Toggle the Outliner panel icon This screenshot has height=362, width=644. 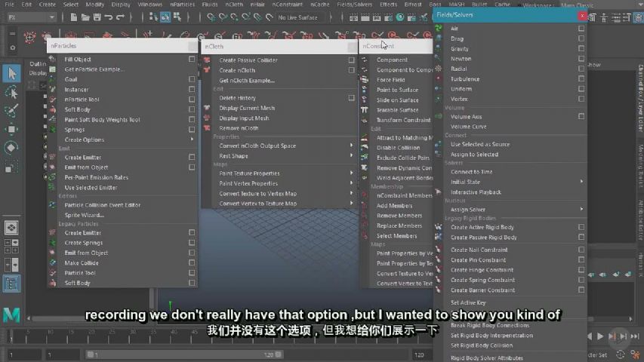coord(11,284)
